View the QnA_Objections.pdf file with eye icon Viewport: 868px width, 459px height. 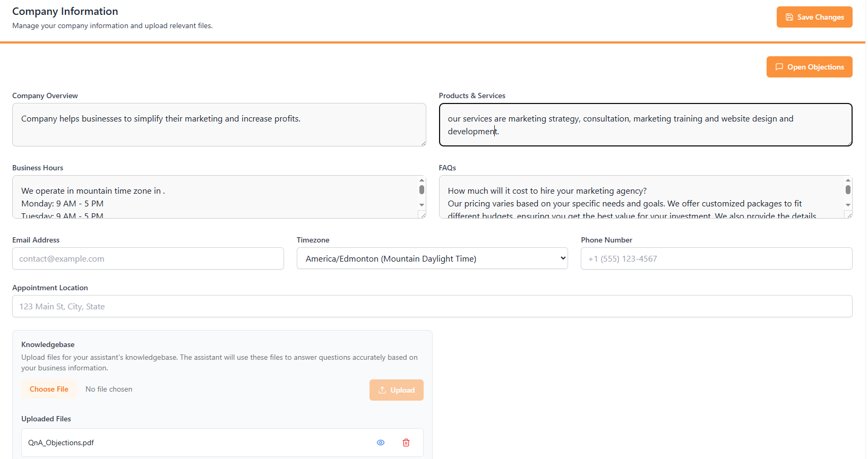pos(381,443)
